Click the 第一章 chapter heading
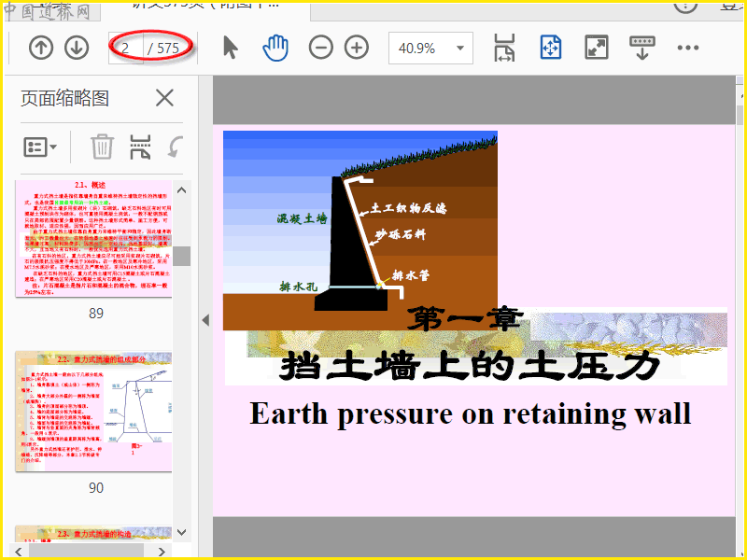Screen dimensions: 747x560 pos(465,318)
